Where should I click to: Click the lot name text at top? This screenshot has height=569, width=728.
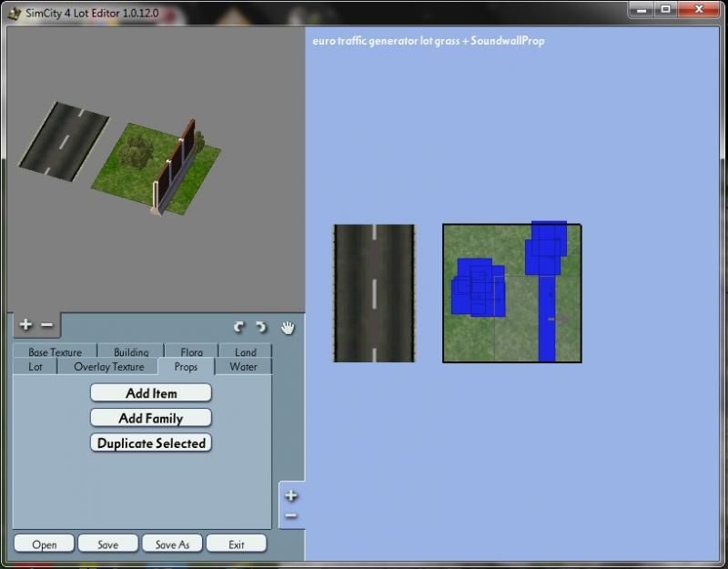point(428,41)
